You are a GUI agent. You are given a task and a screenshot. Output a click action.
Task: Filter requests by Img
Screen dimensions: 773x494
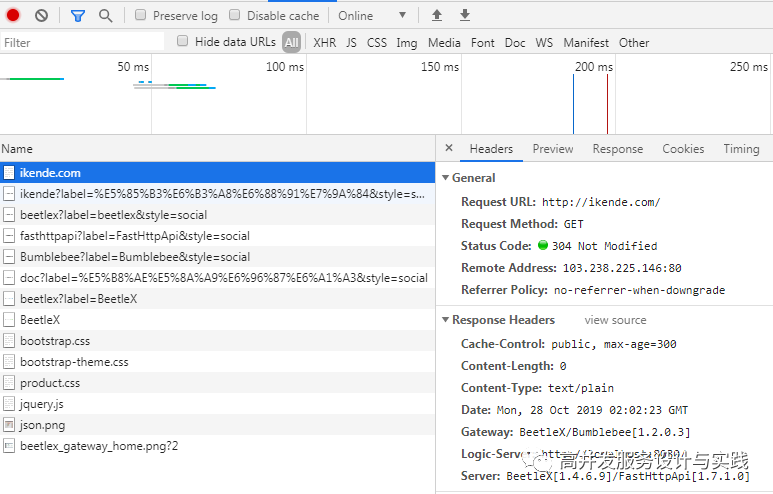click(x=407, y=43)
